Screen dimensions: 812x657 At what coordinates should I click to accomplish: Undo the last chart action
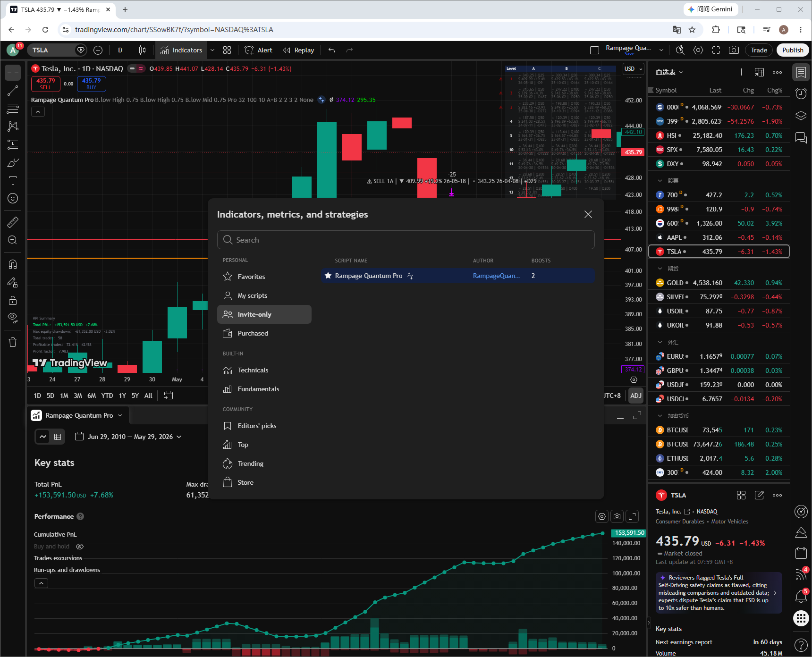point(332,50)
